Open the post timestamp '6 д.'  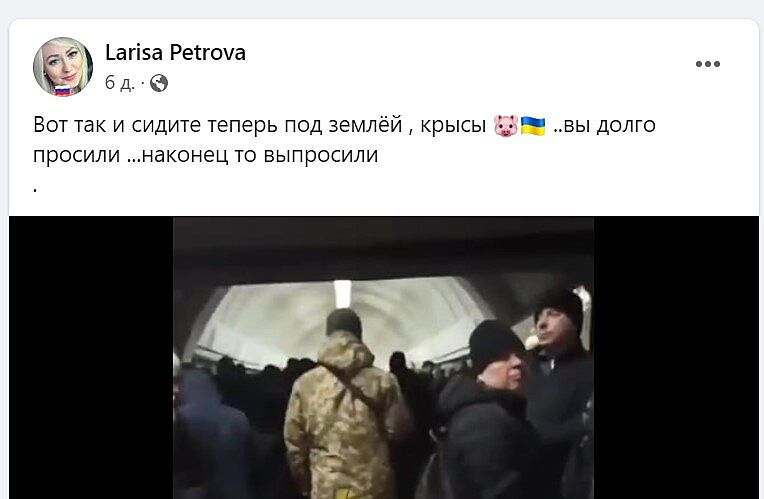(x=119, y=83)
